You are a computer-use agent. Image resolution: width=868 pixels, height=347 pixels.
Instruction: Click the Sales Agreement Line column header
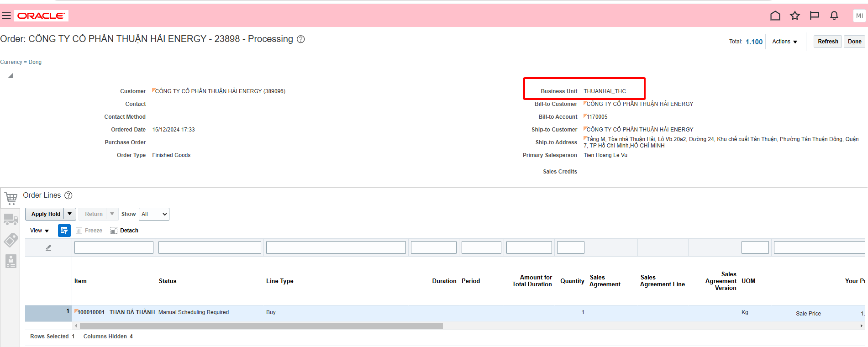coord(663,281)
